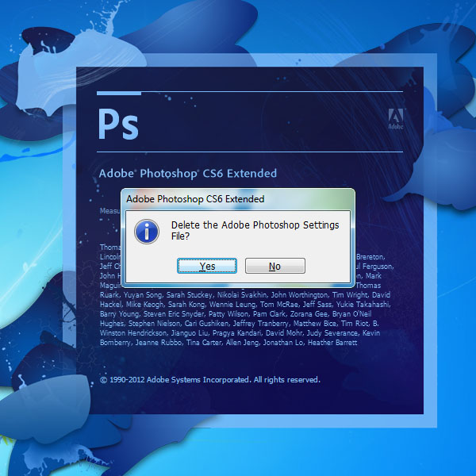Confirm deletion with the Yes button
The width and height of the screenshot is (476, 476).
pos(207,266)
